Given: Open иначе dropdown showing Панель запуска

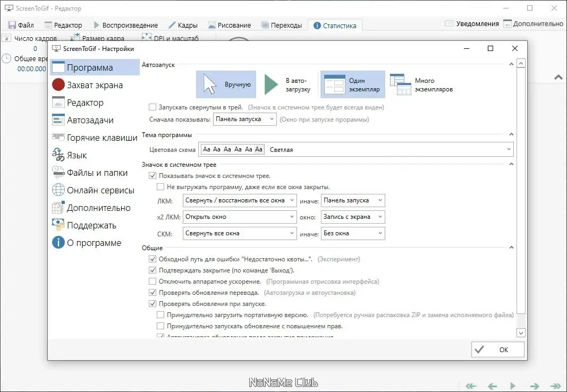Looking at the screenshot, I should click(353, 200).
